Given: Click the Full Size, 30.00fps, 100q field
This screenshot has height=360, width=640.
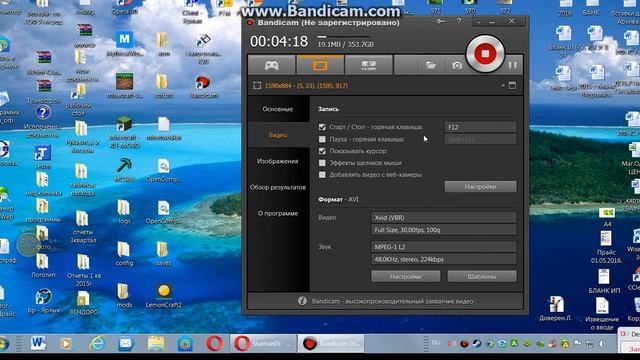Looking at the screenshot, I should pos(444,230).
